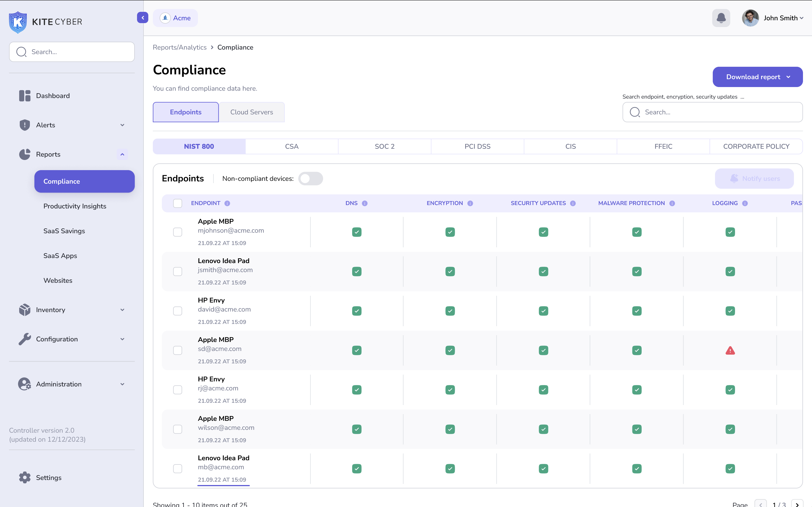812x507 pixels.
Task: Click the Inventory icon in left sidebar
Action: point(24,310)
